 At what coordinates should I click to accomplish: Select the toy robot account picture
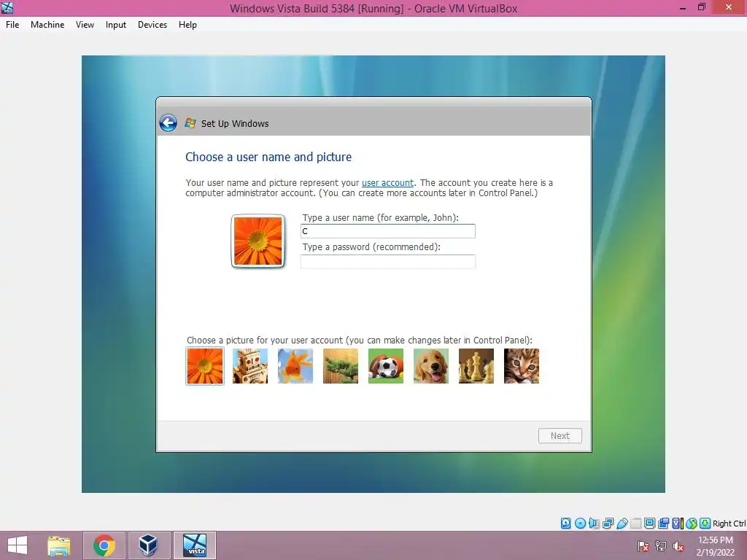pos(250,366)
